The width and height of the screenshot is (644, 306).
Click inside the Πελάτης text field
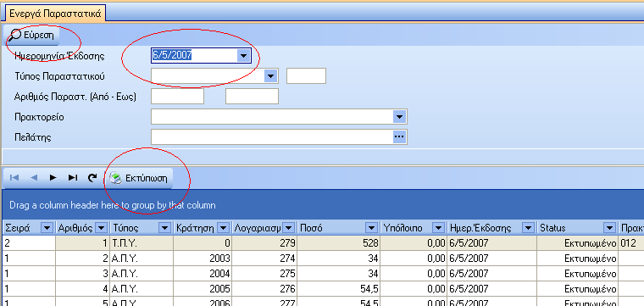(x=272, y=136)
